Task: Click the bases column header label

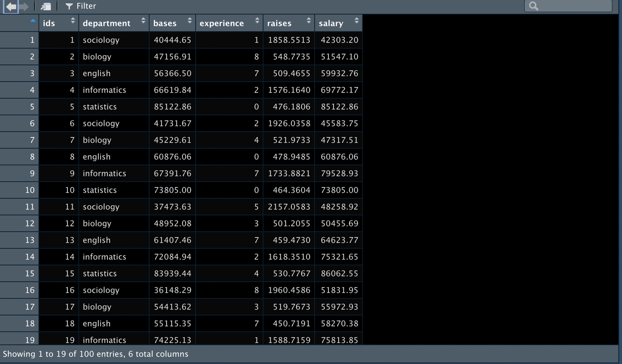Action: click(x=165, y=23)
